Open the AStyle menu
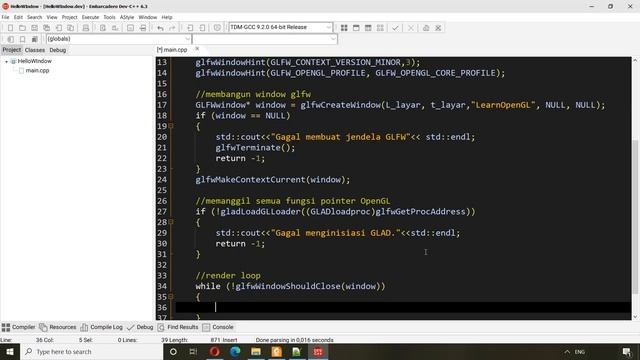Viewport: 640px width, 360px height. [127, 17]
